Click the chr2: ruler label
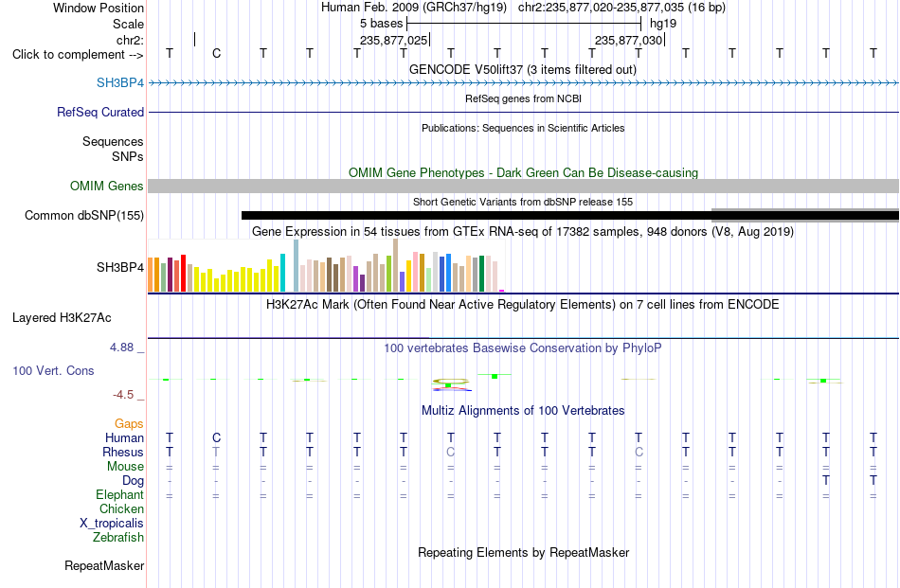 click(x=130, y=40)
